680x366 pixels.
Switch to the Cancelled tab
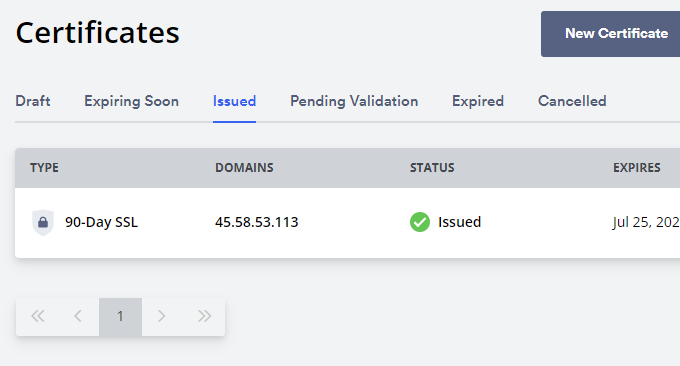pos(572,101)
